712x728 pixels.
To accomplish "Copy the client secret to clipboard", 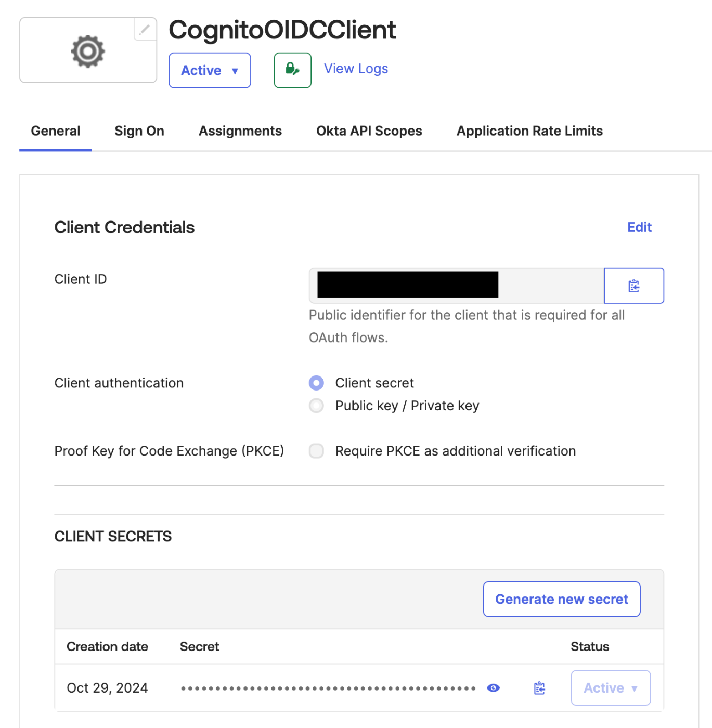I will [540, 688].
